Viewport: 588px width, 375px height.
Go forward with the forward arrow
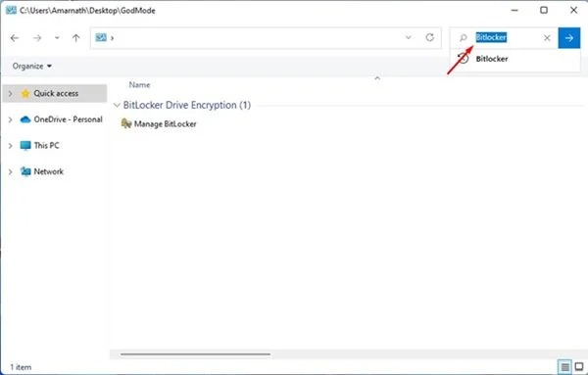[37, 38]
